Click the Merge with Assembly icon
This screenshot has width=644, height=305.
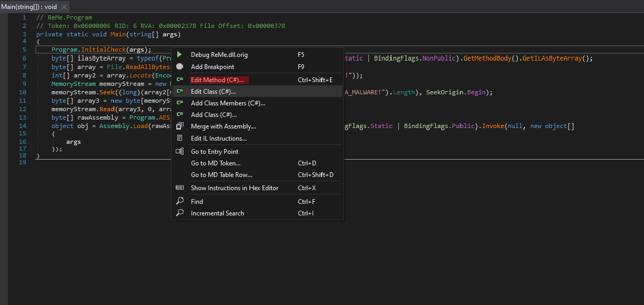coord(180,126)
